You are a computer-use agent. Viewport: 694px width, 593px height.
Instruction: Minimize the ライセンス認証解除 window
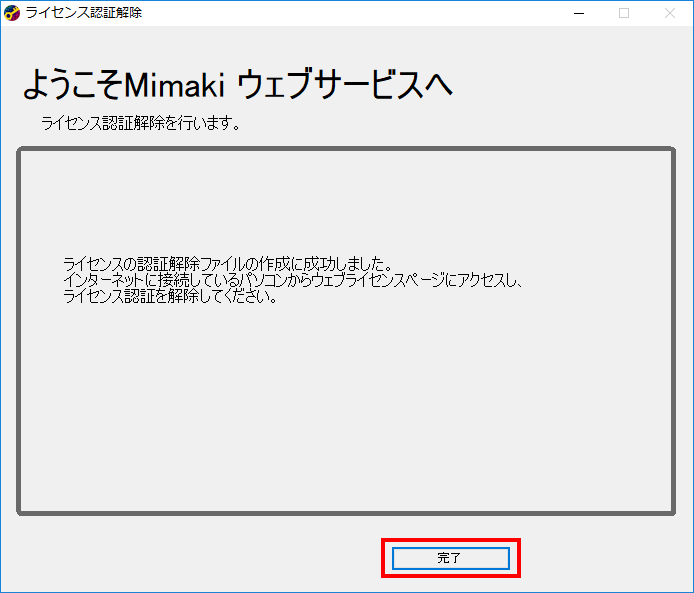(578, 13)
